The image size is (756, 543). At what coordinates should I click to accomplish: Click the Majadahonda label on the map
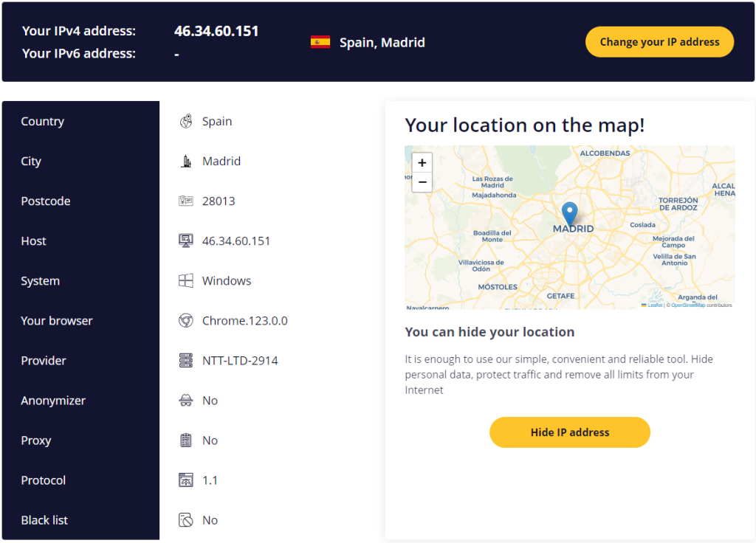tap(494, 195)
